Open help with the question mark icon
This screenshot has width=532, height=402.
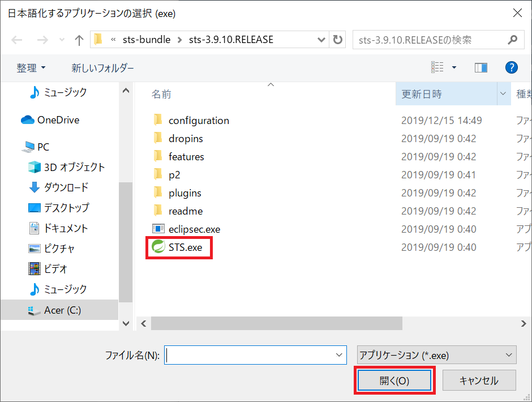coord(511,67)
